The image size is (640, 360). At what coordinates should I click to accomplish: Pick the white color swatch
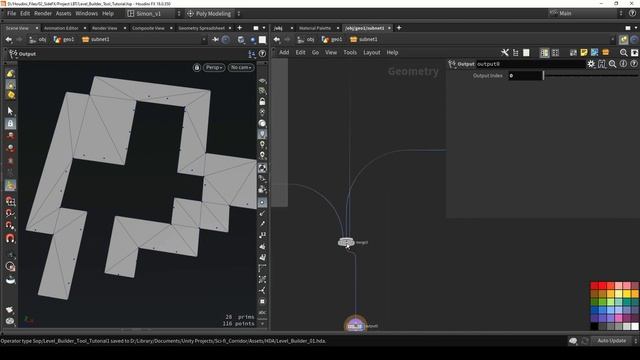coord(635,326)
